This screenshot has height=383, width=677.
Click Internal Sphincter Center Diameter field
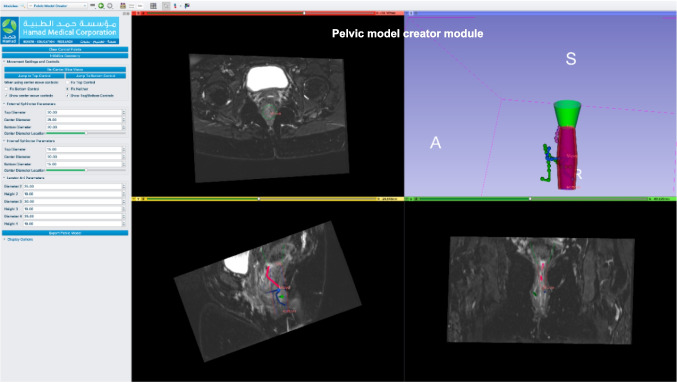coord(84,157)
